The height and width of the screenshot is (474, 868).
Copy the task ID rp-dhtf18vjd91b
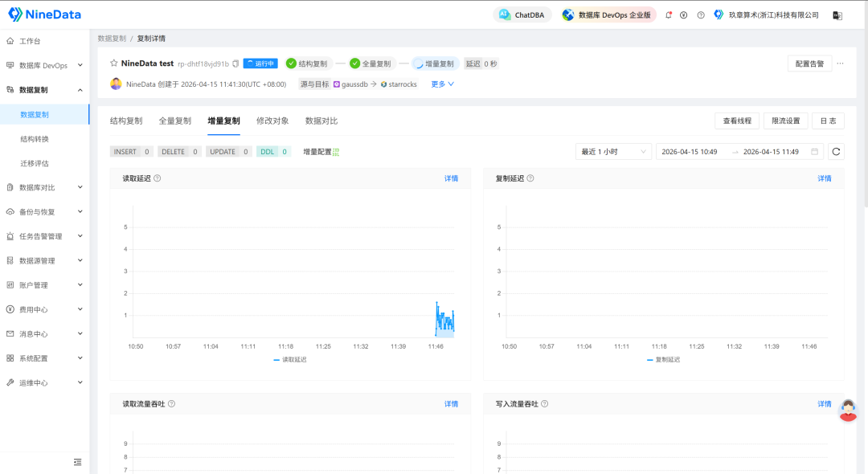[x=235, y=63]
